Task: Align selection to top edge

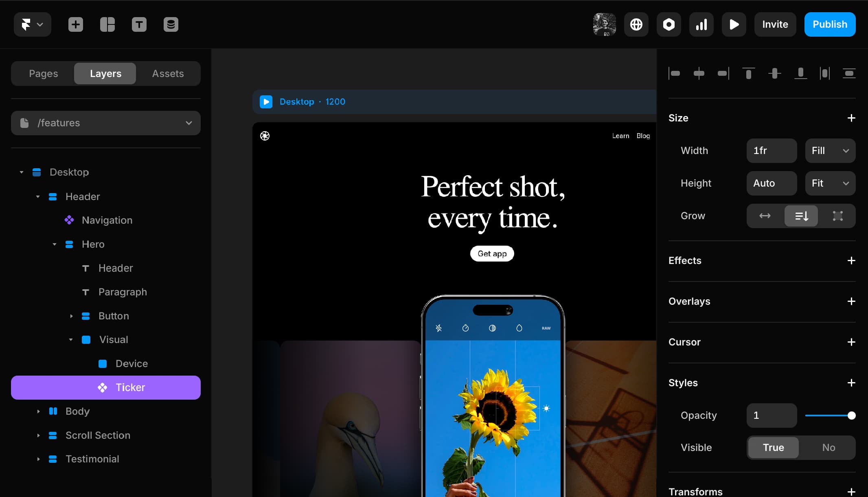Action: coord(748,73)
